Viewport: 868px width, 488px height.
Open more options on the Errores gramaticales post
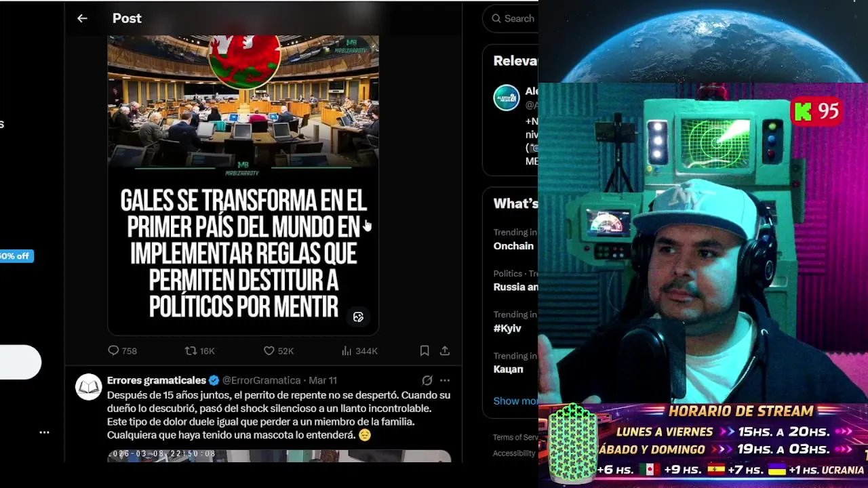[x=445, y=380]
